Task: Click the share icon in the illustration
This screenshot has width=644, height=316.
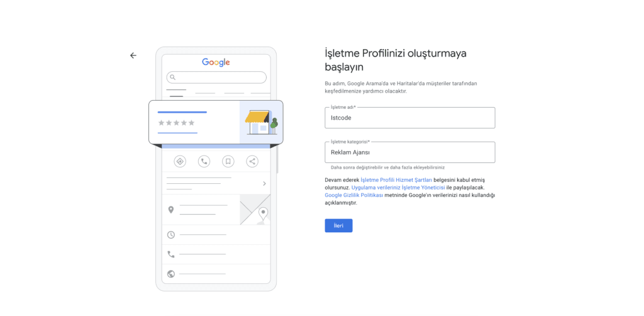Action: coord(252,162)
